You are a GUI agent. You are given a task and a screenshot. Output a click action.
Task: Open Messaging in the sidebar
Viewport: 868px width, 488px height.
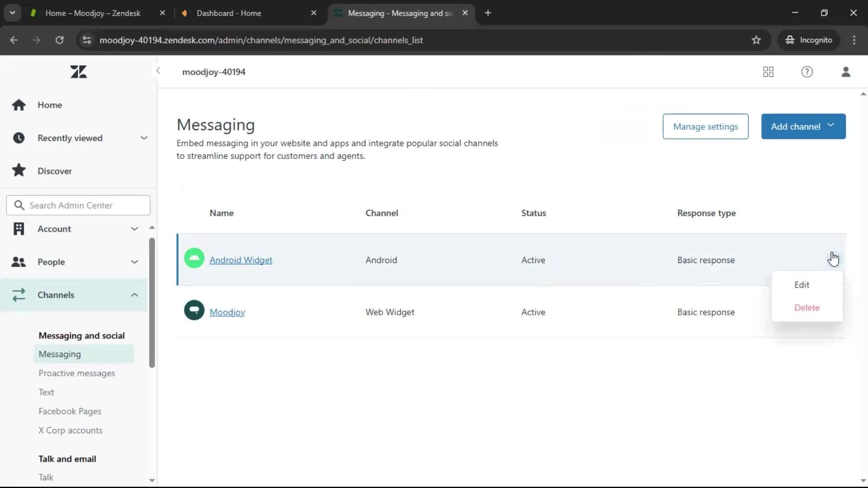pos(84,354)
